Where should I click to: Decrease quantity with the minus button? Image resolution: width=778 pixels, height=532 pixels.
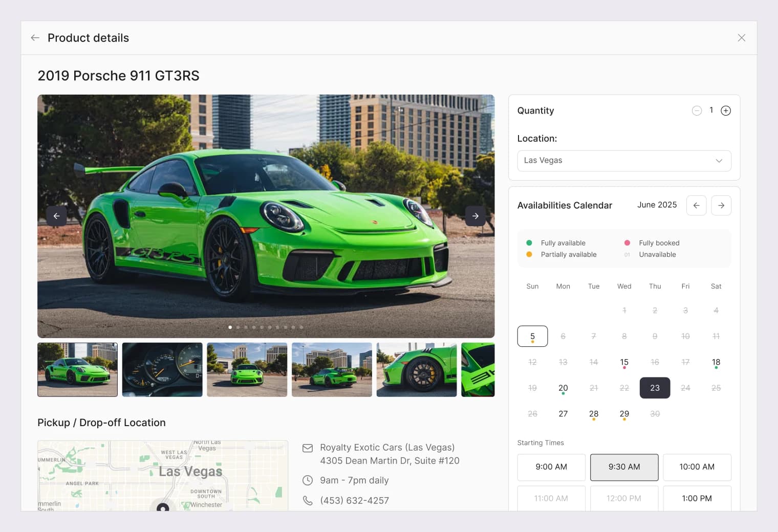697,110
